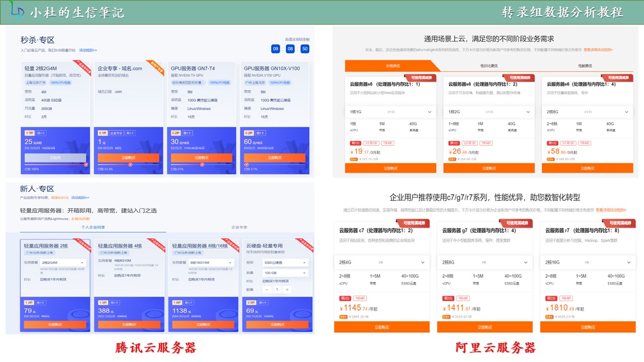Click the 阿里云服务器 caption
644x362 pixels.
pos(496,347)
